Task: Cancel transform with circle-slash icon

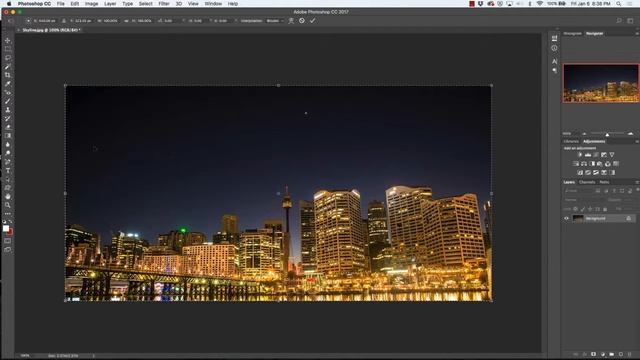Action: tap(302, 20)
